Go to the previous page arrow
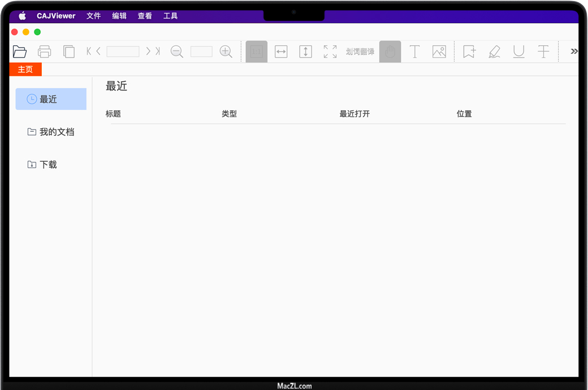Viewport: 588px width, 390px height. click(98, 51)
